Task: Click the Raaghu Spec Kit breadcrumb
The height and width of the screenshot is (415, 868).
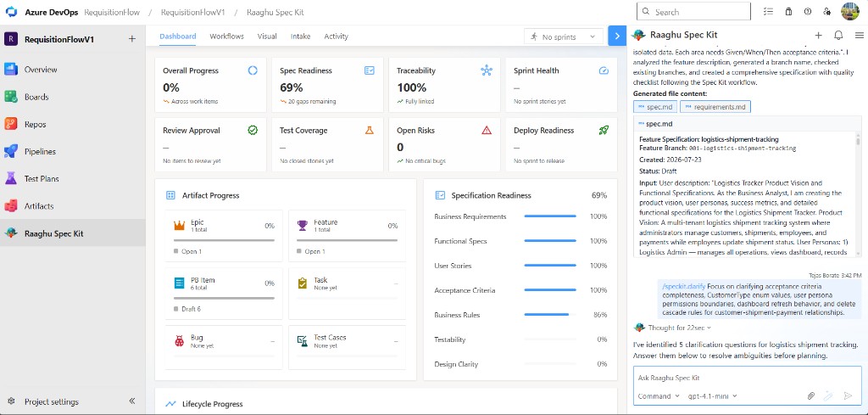Action: [275, 12]
